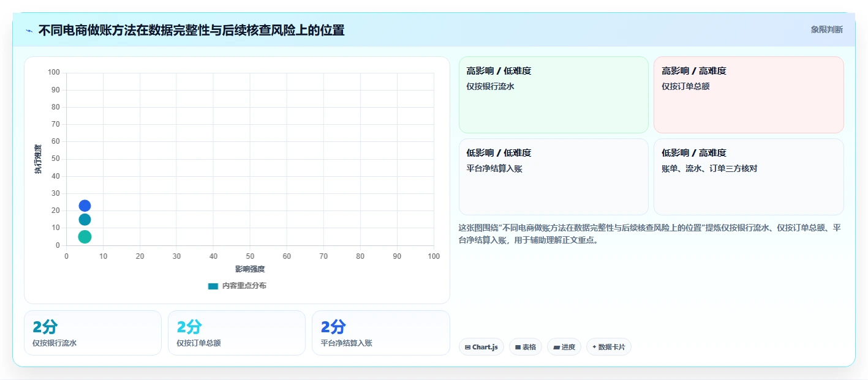The width and height of the screenshot is (868, 380).
Task: Click the Chart.js chip
Action: [x=481, y=347]
